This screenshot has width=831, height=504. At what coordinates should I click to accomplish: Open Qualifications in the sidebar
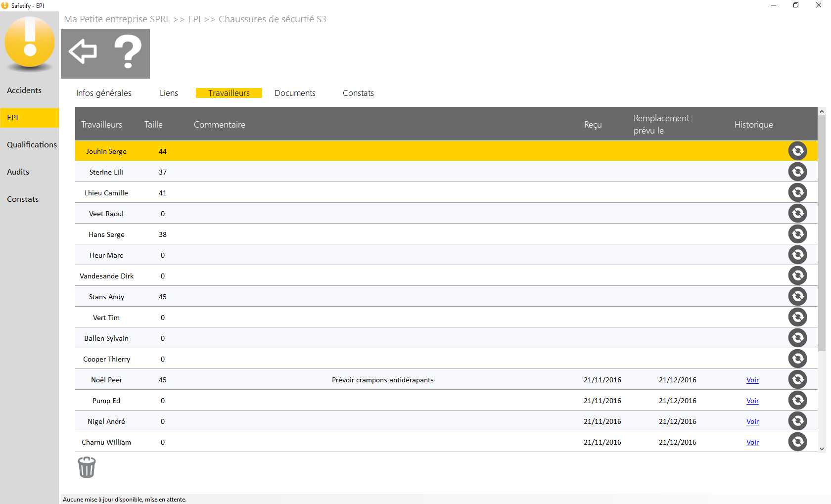pyautogui.click(x=32, y=144)
